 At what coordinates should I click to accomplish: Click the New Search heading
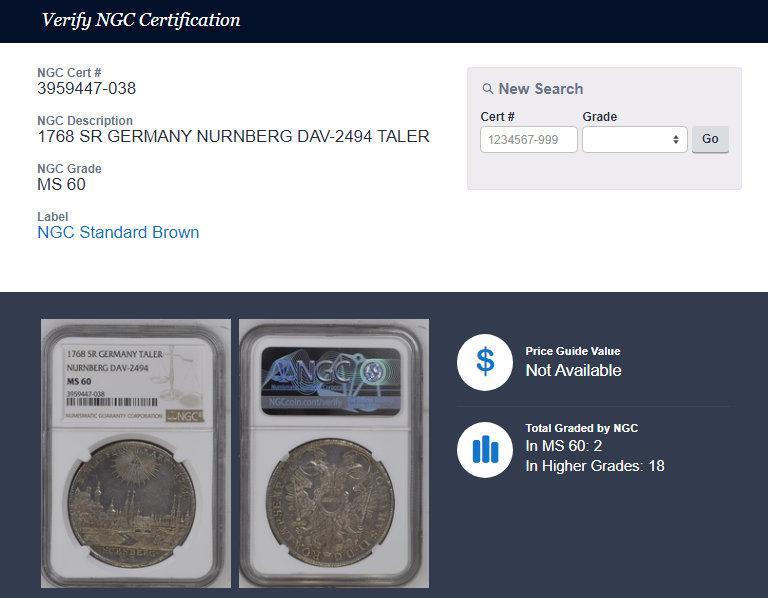541,89
